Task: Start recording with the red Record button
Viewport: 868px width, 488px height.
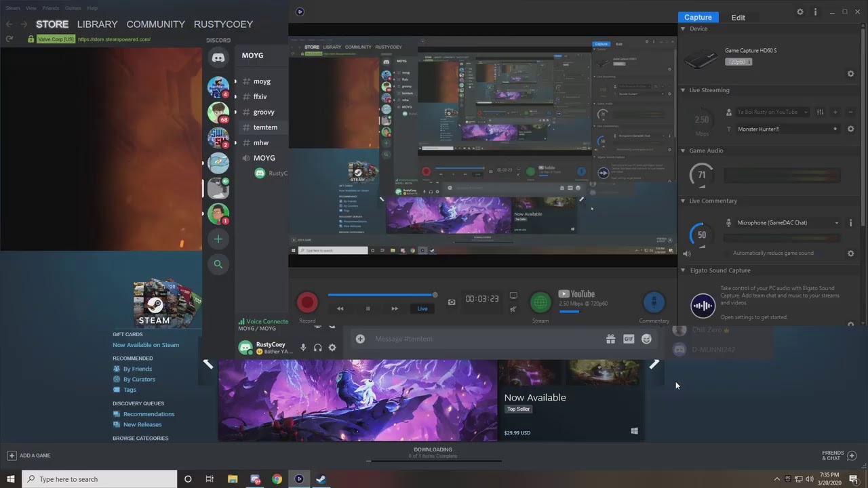Action: pos(307,302)
